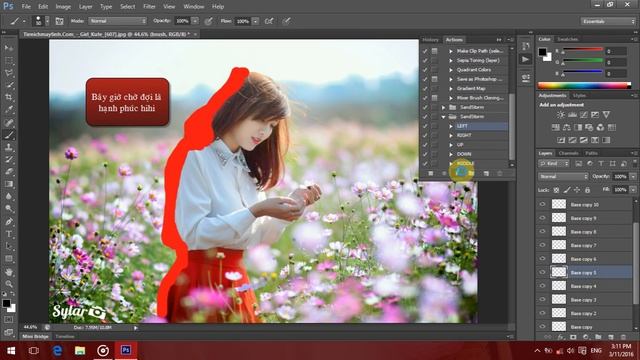Open the Image menu

[x=63, y=7]
